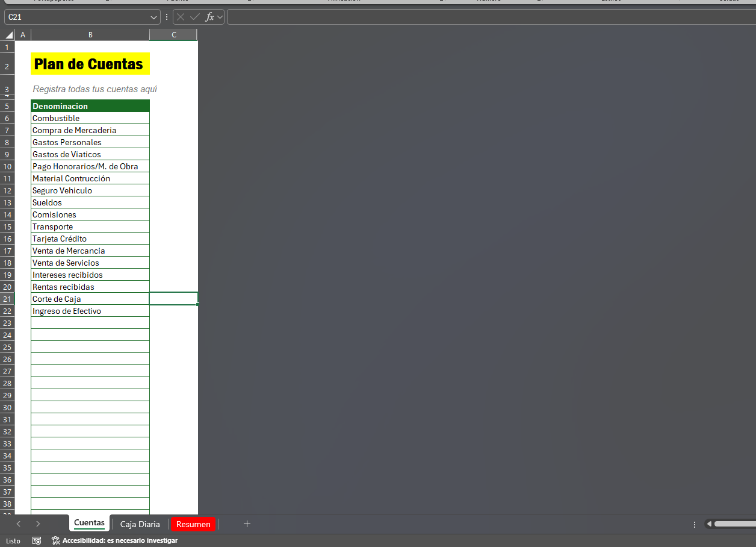The height and width of the screenshot is (547, 756).
Task: Click the next sheet navigation arrow
Action: pyautogui.click(x=38, y=524)
